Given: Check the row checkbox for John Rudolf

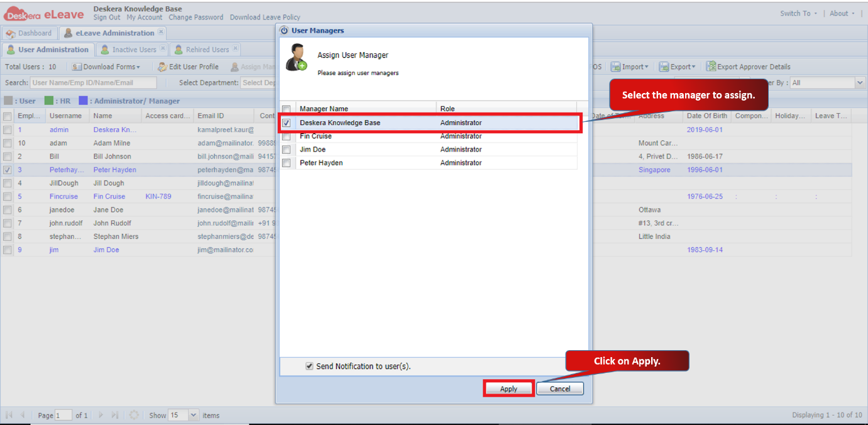Looking at the screenshot, I should point(8,223).
